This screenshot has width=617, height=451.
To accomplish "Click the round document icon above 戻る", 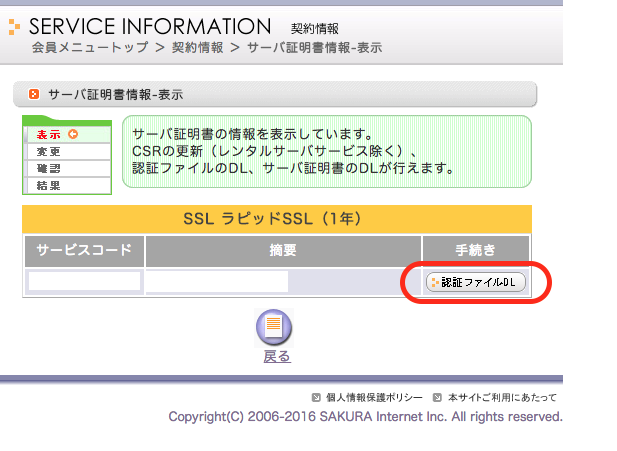I will tap(274, 327).
